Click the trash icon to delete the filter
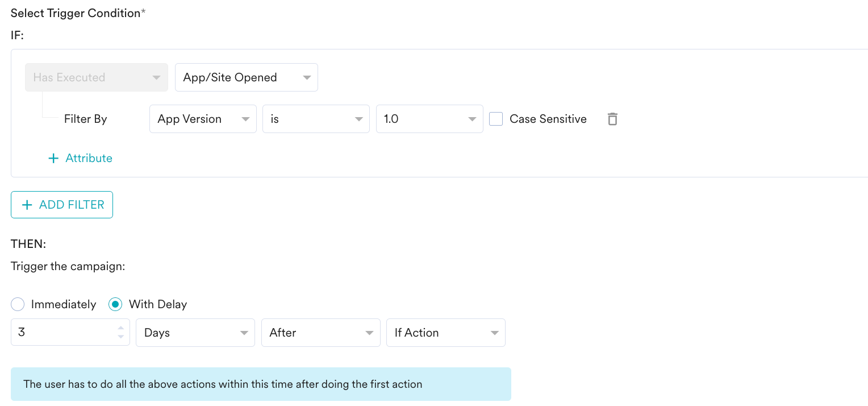 [612, 119]
